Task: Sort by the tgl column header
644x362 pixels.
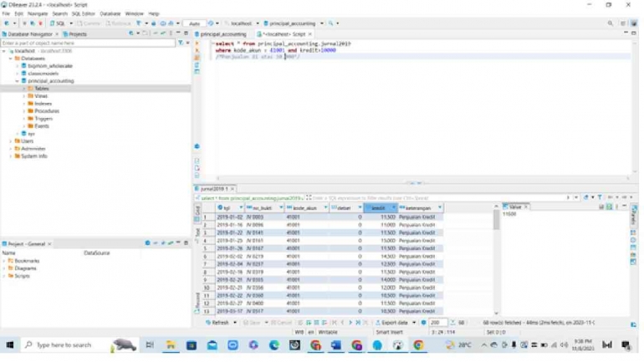Action: (x=230, y=208)
